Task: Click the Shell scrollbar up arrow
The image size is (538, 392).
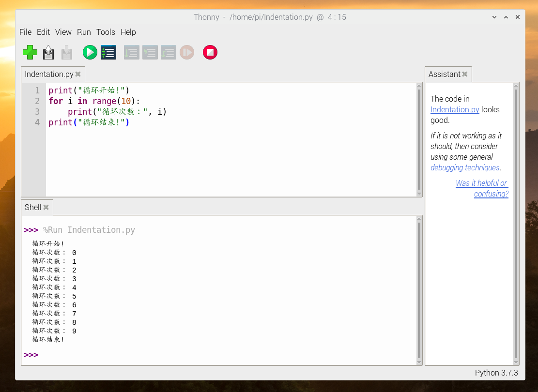Action: pos(419,218)
